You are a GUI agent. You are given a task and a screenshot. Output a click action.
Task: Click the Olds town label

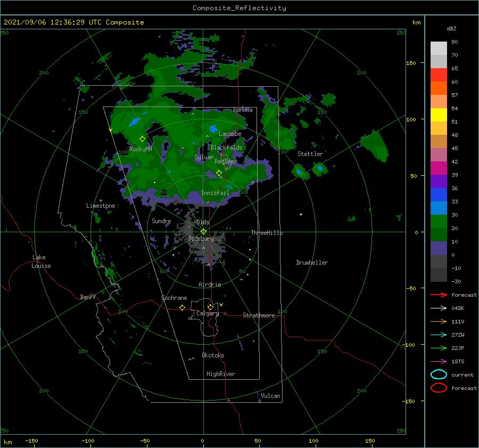pos(203,222)
